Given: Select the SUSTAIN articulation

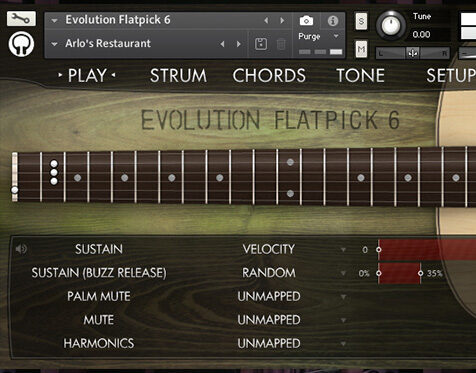Looking at the screenshot, I should point(99,249).
